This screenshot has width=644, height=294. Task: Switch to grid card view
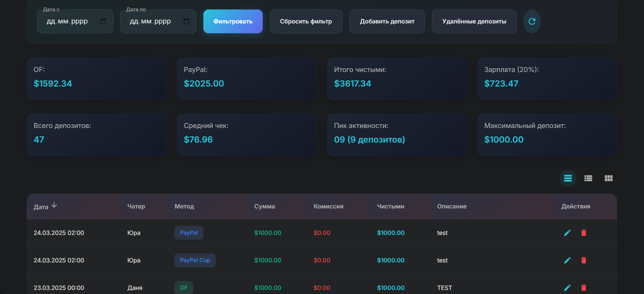(x=609, y=178)
